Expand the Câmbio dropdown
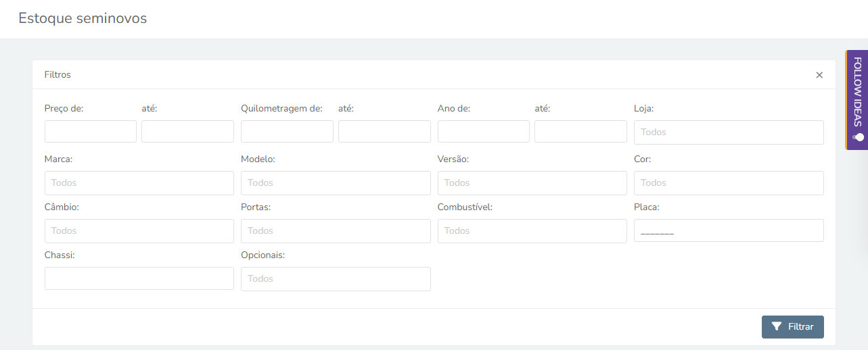868x350 pixels. pyautogui.click(x=139, y=230)
